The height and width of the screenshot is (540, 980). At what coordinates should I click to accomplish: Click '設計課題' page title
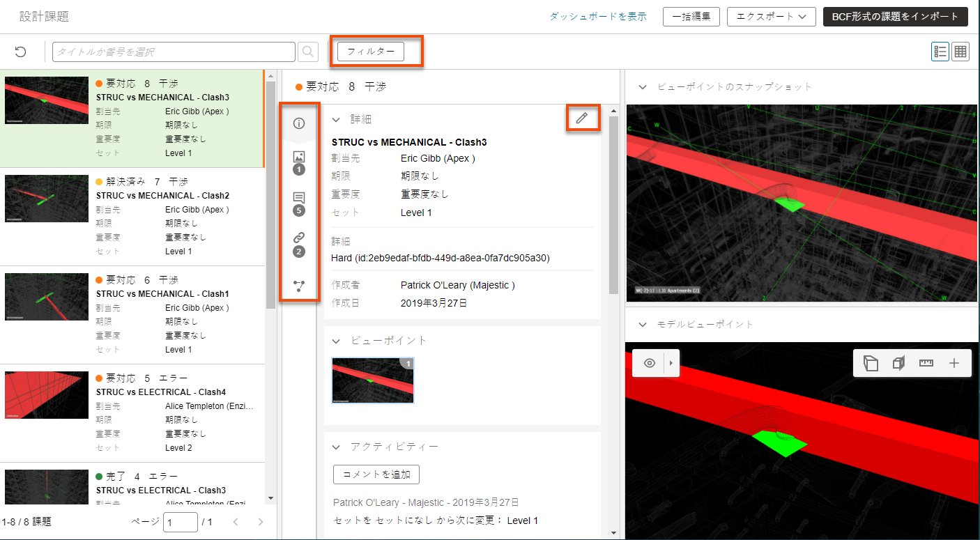pyautogui.click(x=44, y=17)
